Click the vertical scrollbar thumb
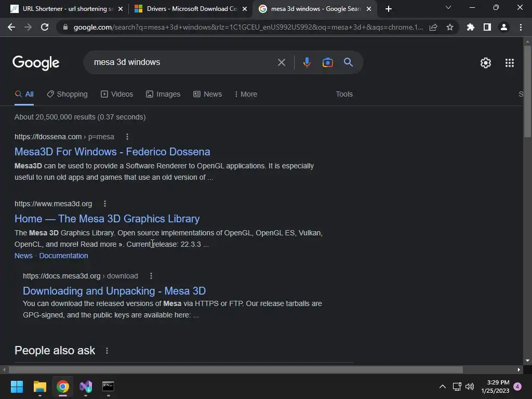The width and height of the screenshot is (532, 399). tap(527, 91)
